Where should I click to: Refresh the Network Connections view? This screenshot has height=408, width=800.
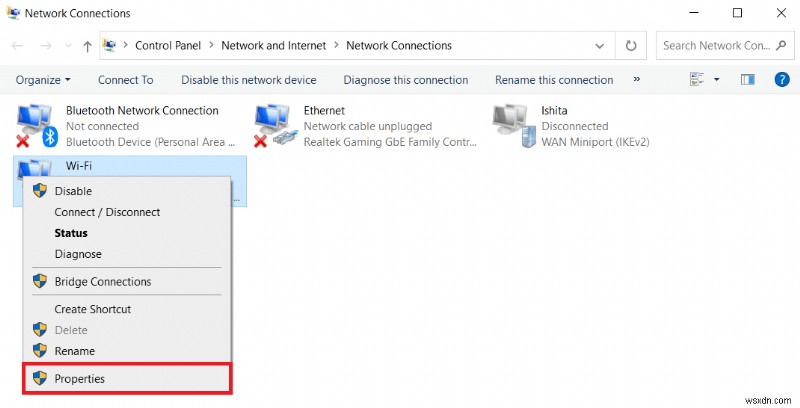[631, 46]
